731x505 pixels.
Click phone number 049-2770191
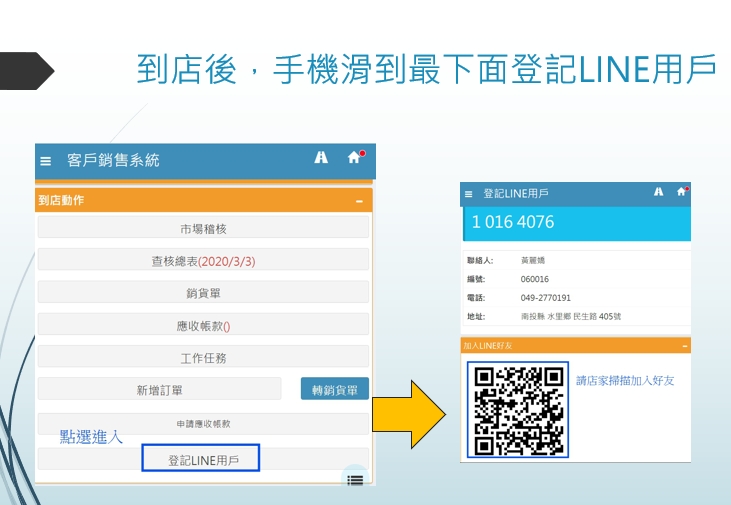pos(546,298)
